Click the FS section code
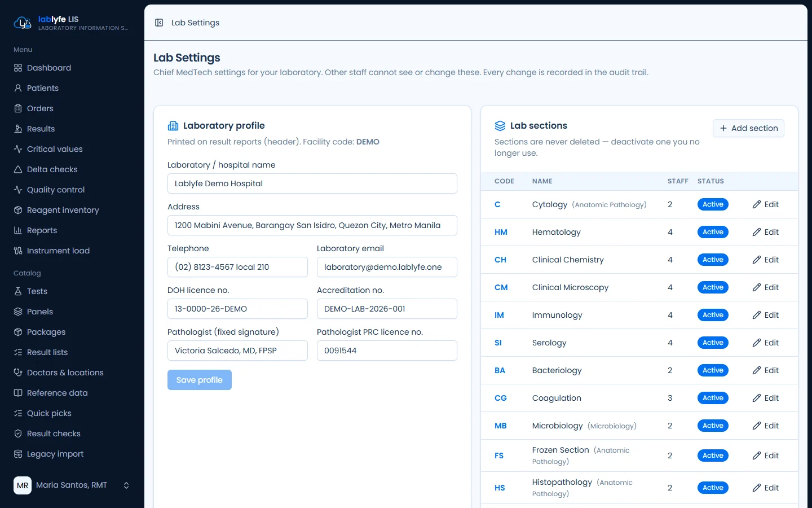Viewport: 812px width, 508px height. 499,456
